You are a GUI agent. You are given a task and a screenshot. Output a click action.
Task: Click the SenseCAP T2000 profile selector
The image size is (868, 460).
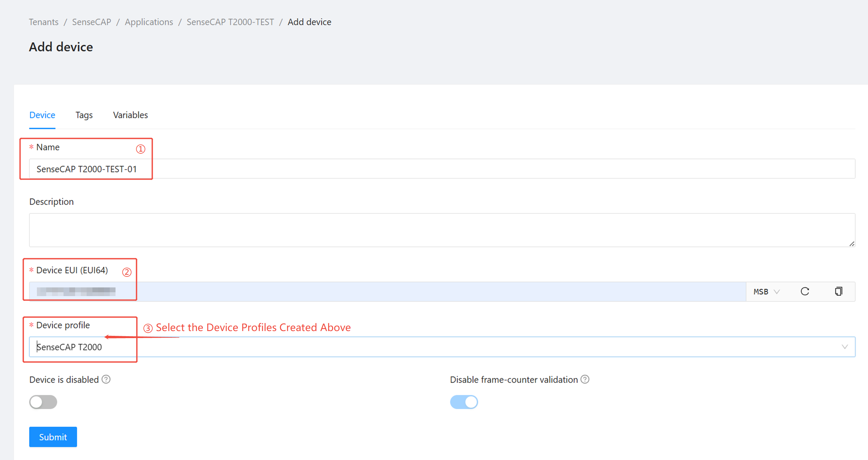click(x=404, y=347)
